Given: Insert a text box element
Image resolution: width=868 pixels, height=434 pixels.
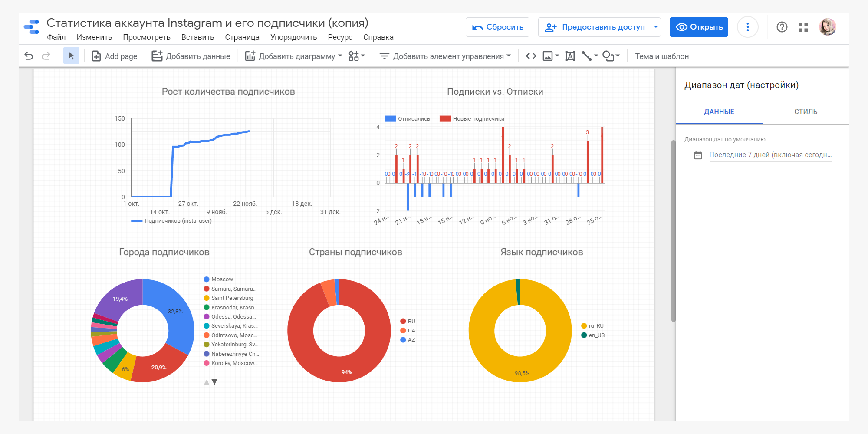Looking at the screenshot, I should point(570,56).
